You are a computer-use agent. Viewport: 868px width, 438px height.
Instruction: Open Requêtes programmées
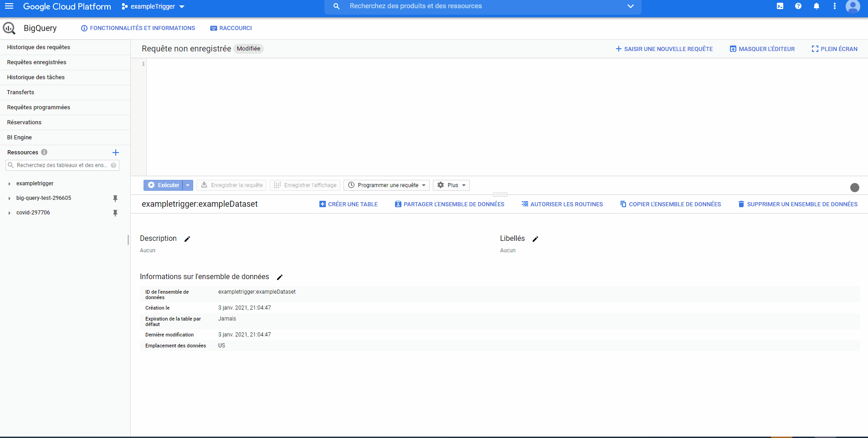[x=65, y=107]
